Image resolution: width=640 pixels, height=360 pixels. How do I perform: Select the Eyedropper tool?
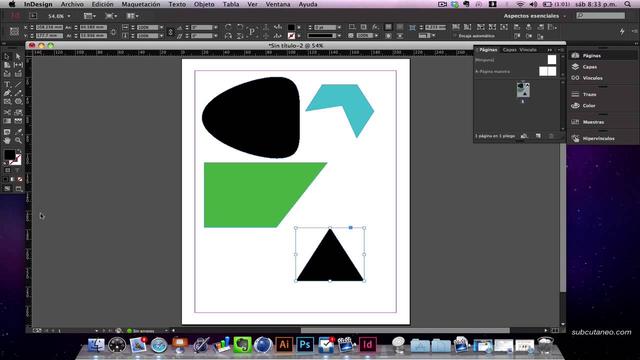point(18,131)
